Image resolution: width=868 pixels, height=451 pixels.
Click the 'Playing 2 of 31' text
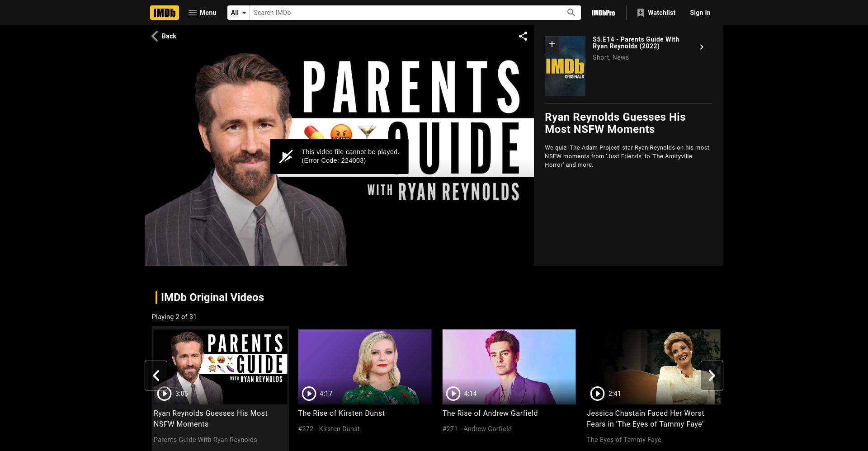pyautogui.click(x=174, y=317)
